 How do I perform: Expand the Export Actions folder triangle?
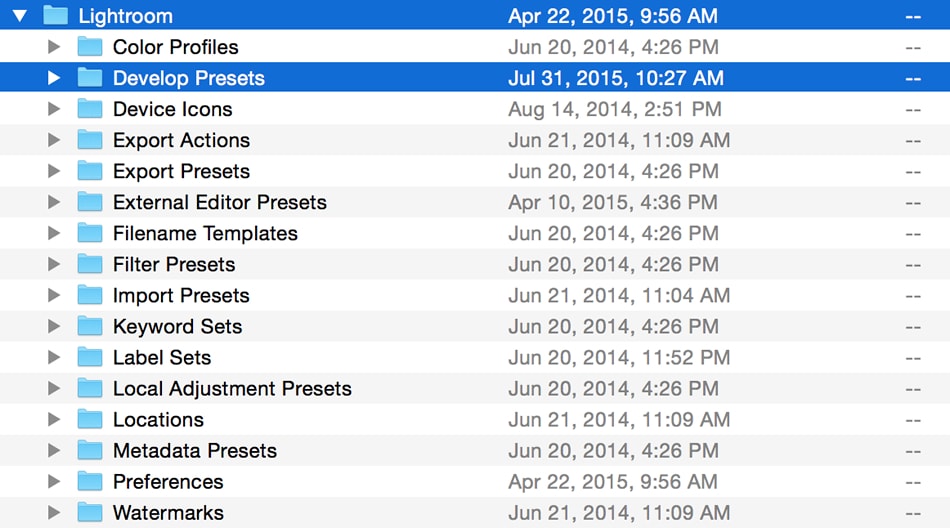(x=54, y=140)
